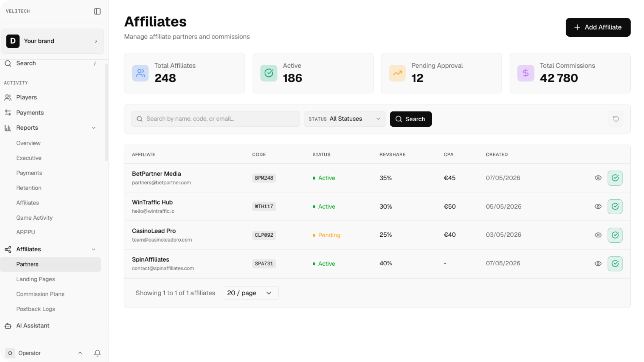
Task: Click the Total Affiliates people icon
Action: [x=140, y=73]
